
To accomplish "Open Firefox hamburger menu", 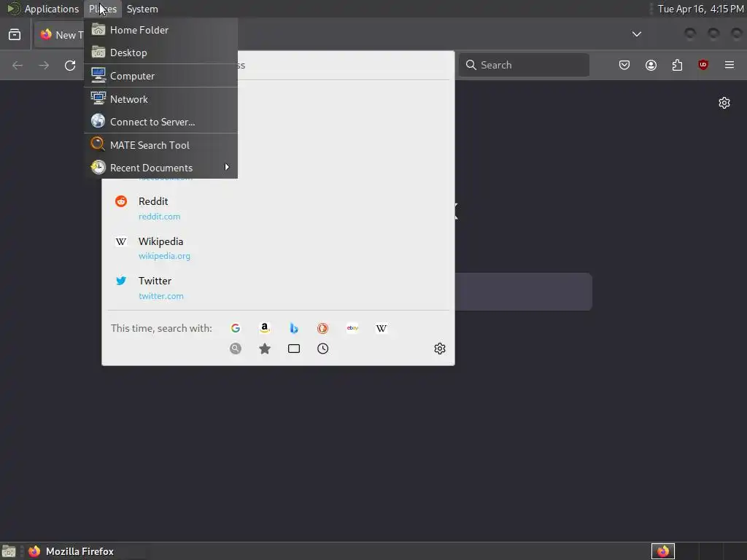I will pos(729,65).
